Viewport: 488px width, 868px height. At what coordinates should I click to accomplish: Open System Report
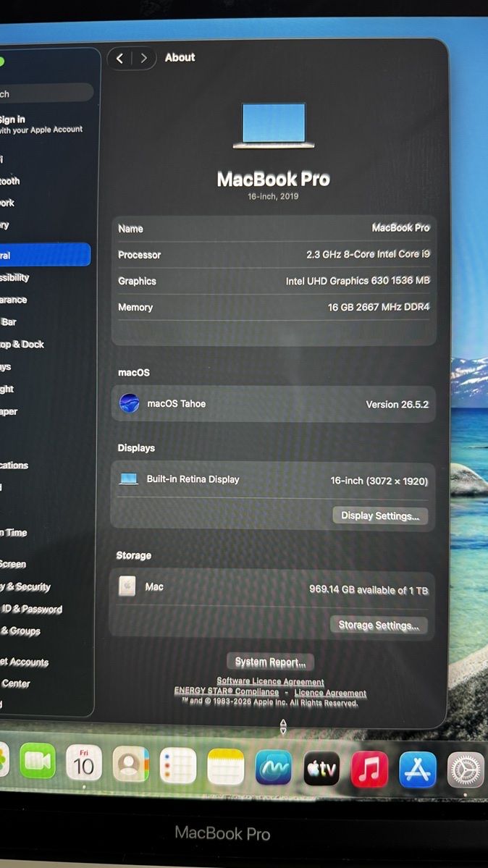[270, 662]
